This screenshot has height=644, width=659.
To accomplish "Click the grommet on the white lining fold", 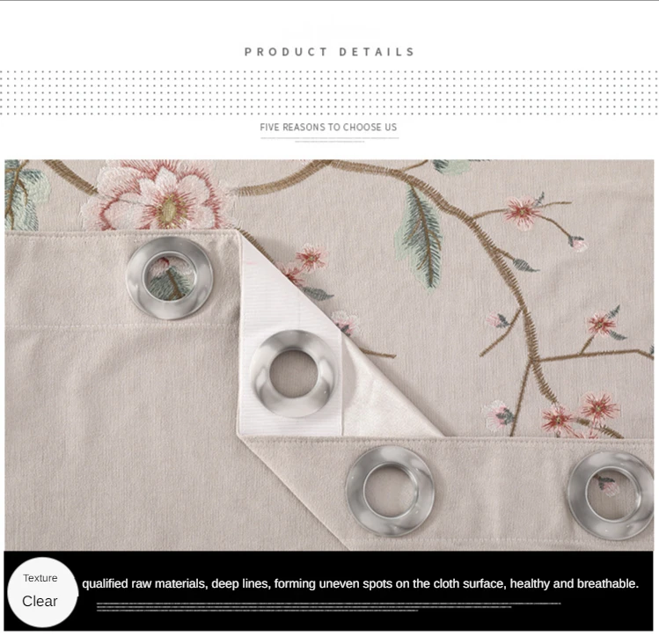I will coord(293,374).
